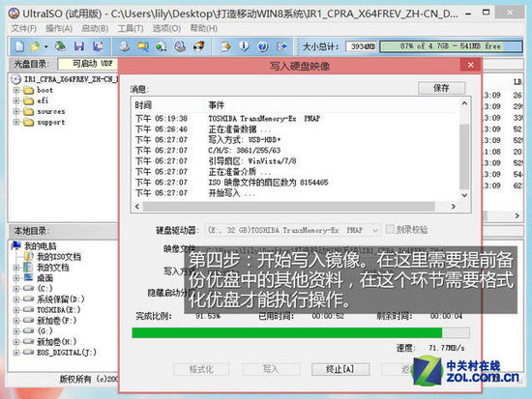
Task: Click the My Computer icon in local tree
Action: click(x=15, y=245)
